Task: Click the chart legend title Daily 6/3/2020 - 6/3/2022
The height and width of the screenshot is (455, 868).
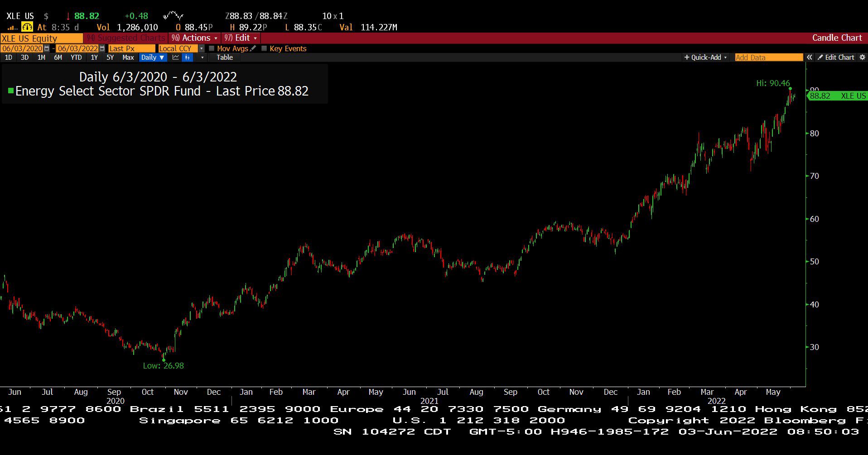Action: tap(158, 77)
